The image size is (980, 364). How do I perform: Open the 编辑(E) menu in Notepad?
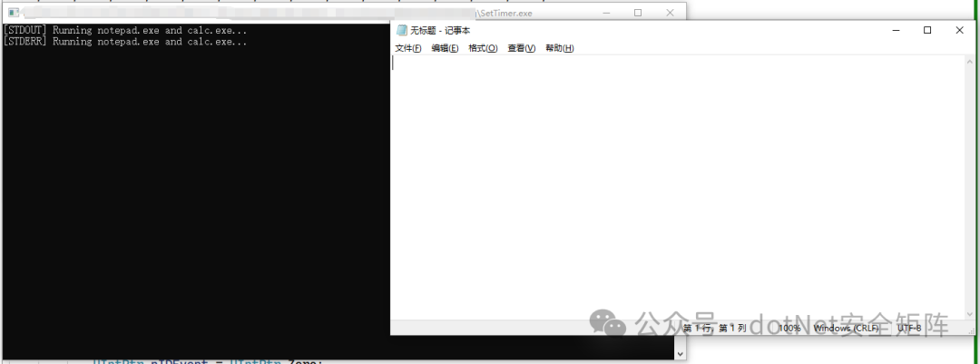tap(445, 48)
